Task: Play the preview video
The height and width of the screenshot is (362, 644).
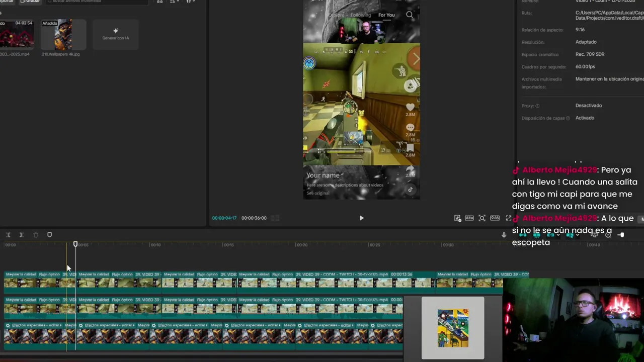Action: (x=361, y=218)
